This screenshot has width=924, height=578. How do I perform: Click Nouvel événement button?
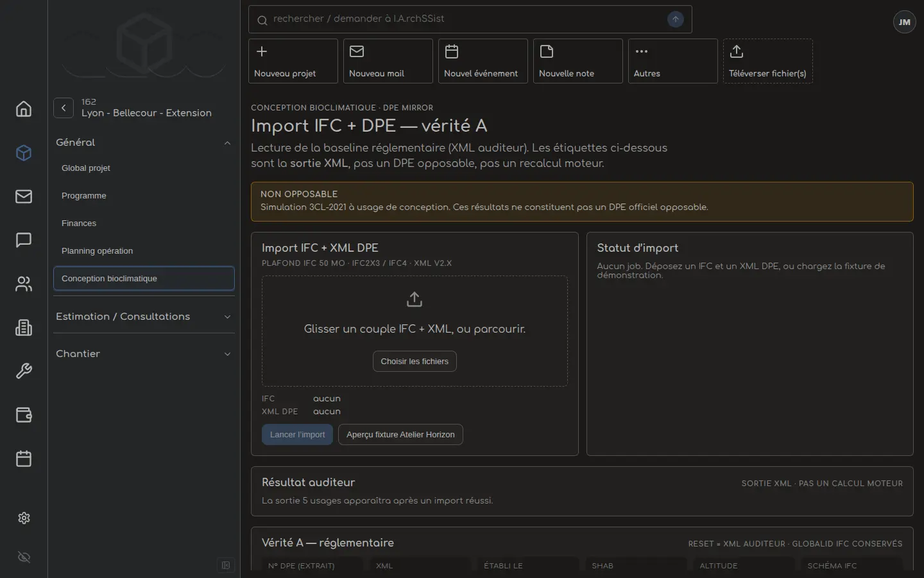point(483,61)
